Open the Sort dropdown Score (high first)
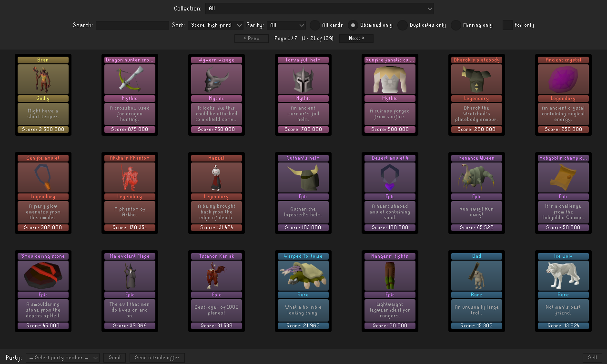607x364 pixels. click(215, 25)
